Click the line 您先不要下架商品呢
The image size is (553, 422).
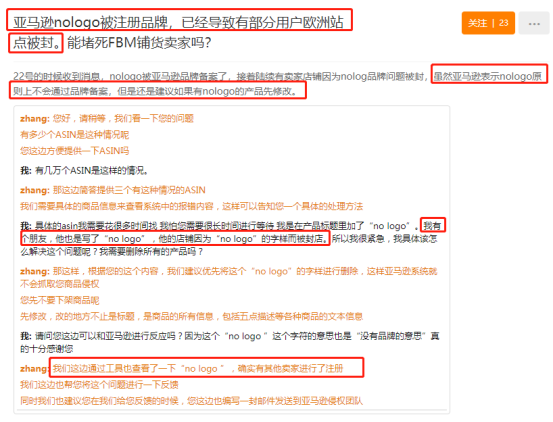pos(60,300)
